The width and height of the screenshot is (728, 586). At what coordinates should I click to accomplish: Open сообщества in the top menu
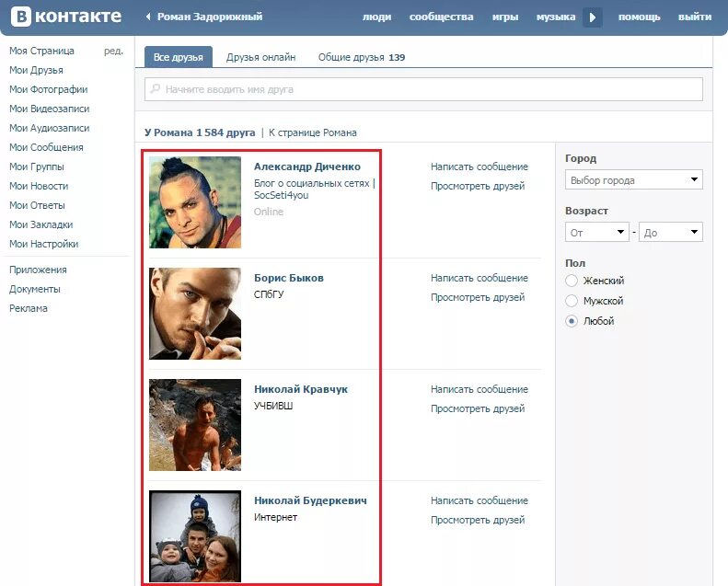click(441, 17)
